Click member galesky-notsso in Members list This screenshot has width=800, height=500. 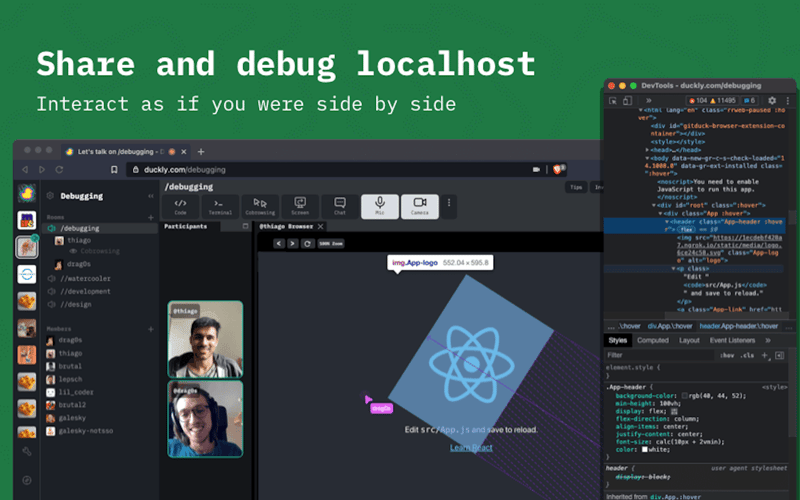coord(85,431)
